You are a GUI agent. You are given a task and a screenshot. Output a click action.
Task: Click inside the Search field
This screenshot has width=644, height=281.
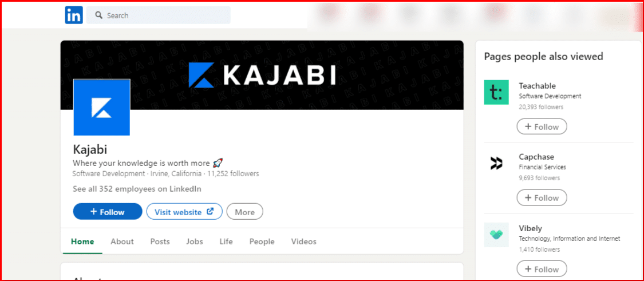[x=159, y=15]
